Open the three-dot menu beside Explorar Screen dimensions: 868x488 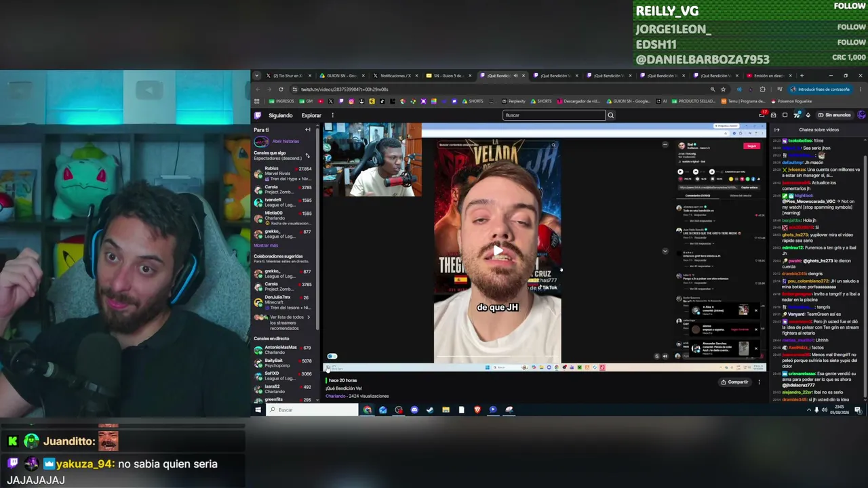point(332,115)
